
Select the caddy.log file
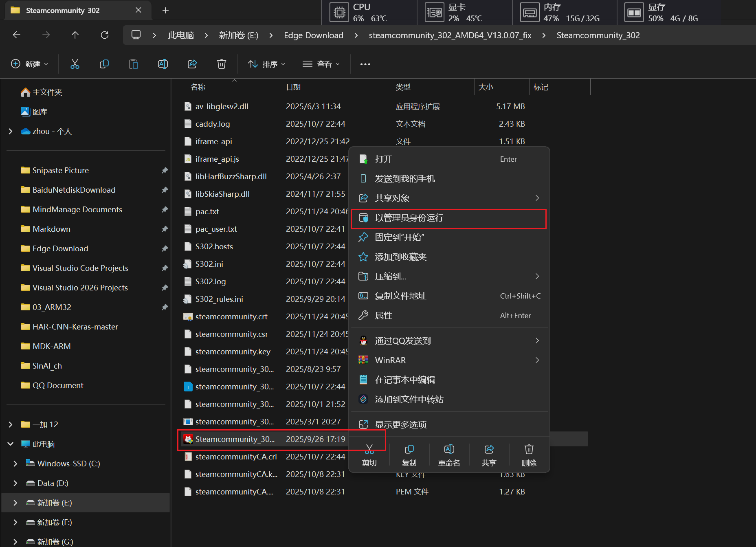pyautogui.click(x=213, y=124)
